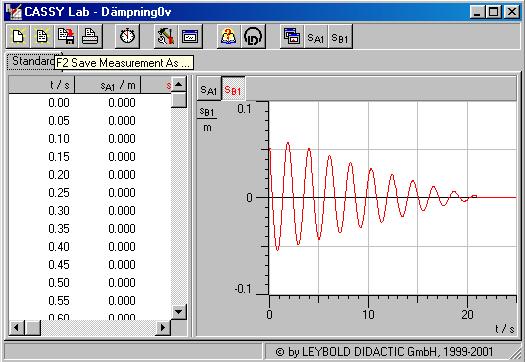Click the LD Didactic logo about icon
525x362 pixels.
pyautogui.click(x=253, y=36)
